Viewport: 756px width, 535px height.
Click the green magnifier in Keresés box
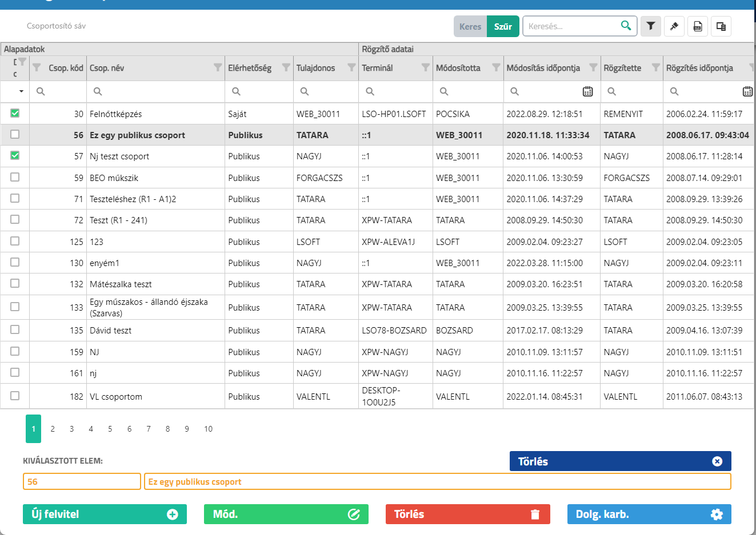click(x=626, y=26)
